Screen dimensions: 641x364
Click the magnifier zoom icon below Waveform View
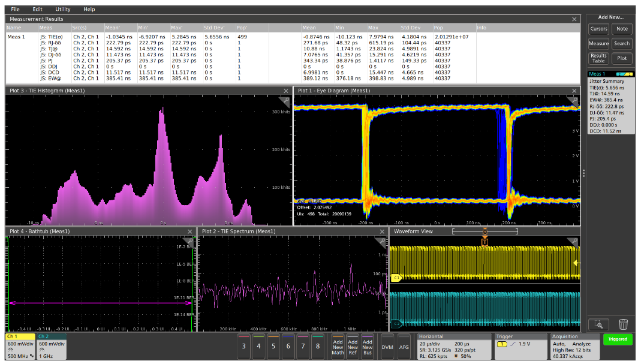pos(600,324)
